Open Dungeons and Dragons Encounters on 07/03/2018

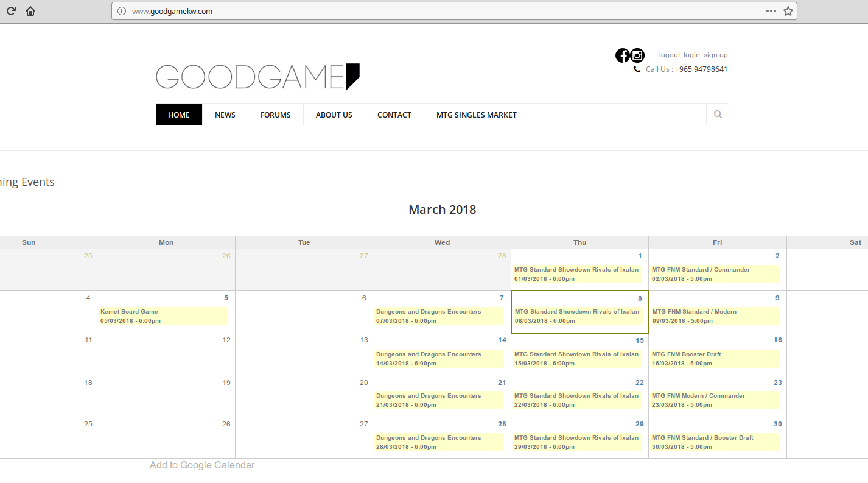click(x=439, y=316)
